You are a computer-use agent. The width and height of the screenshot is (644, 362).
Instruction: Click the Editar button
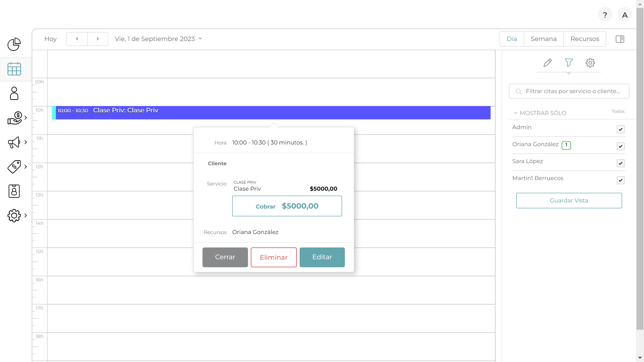(322, 257)
